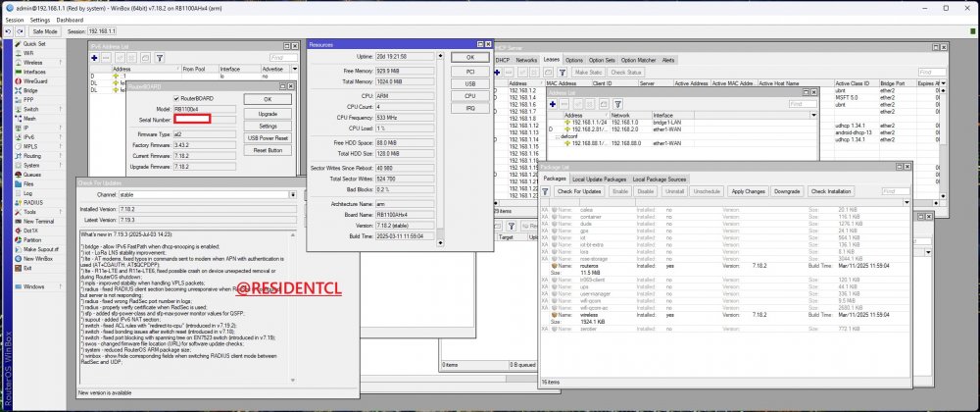Open WireGuard from the sidebar
The height and width of the screenshot is (412, 980).
[x=33, y=81]
